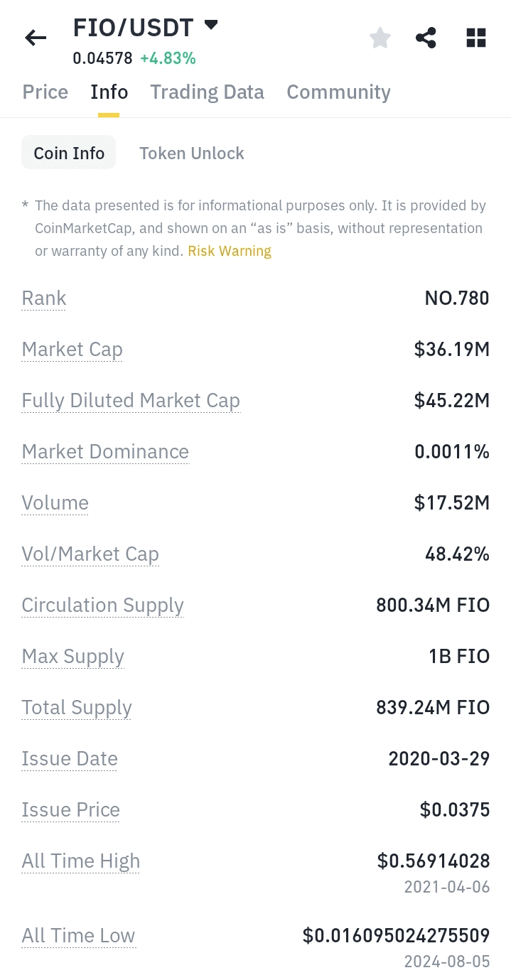Tap the share icon
The height and width of the screenshot is (980, 511).
point(426,38)
